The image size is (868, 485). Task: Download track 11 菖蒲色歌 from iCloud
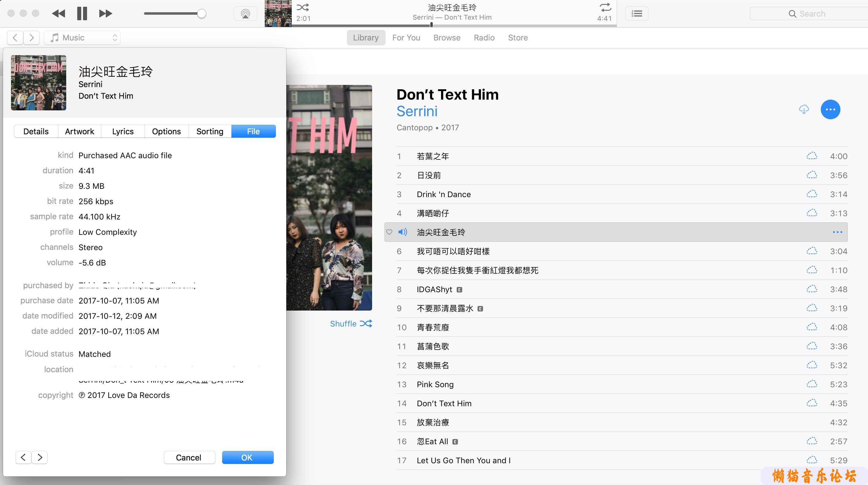point(812,346)
